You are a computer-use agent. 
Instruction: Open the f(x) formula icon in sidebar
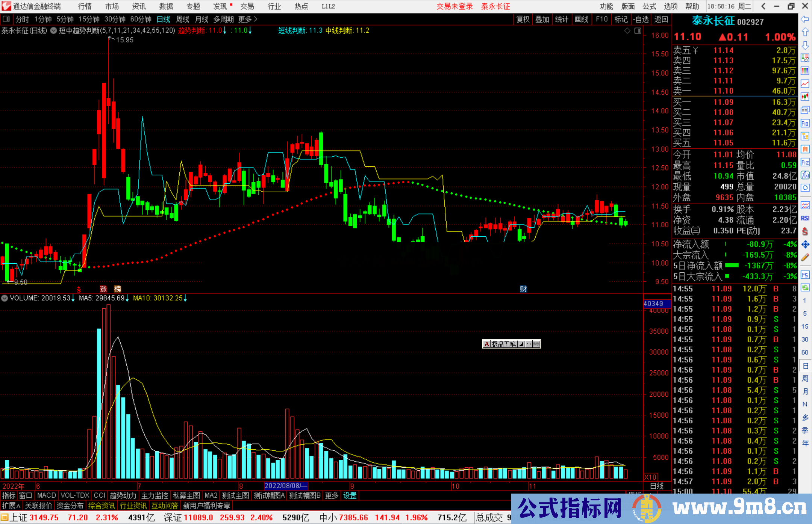point(805,175)
